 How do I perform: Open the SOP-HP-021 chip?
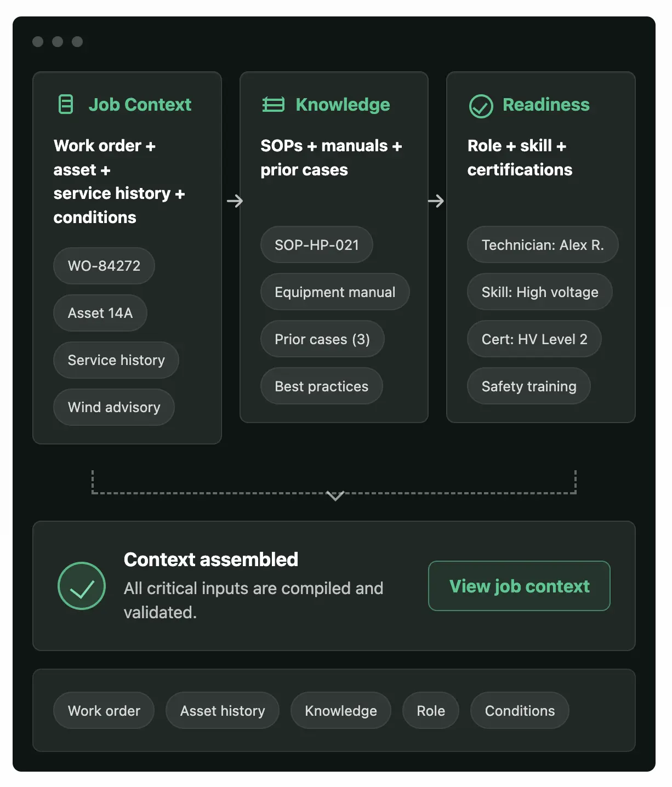317,244
